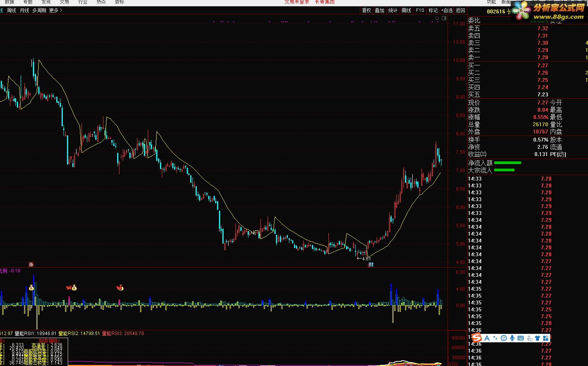Open the 专题 menu
Viewport: 588px width, 366px height.
tap(28, 2)
